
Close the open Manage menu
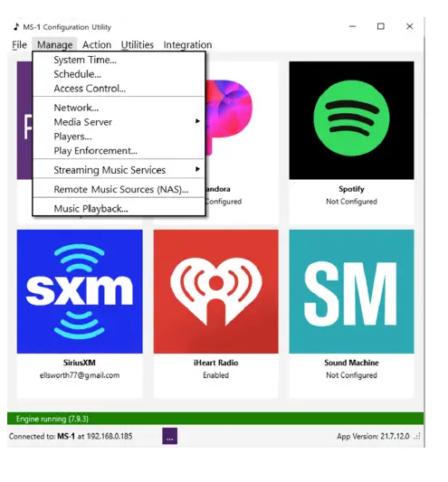click(x=55, y=45)
